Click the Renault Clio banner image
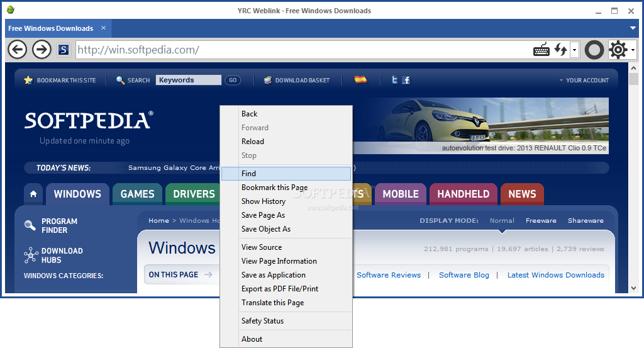Image resolution: width=644 pixels, height=348 pixels. [480, 126]
